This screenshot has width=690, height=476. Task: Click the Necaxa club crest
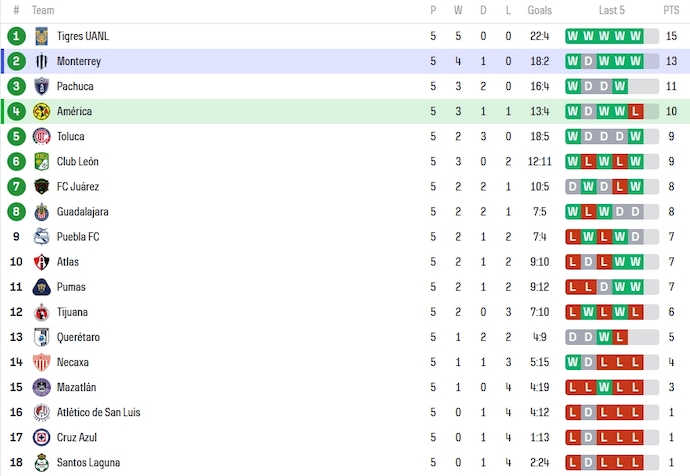click(x=41, y=362)
